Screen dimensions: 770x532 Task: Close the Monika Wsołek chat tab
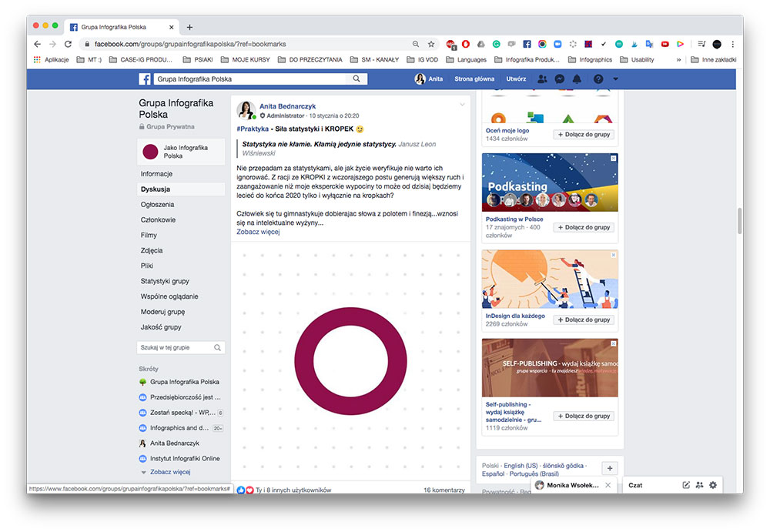[608, 486]
